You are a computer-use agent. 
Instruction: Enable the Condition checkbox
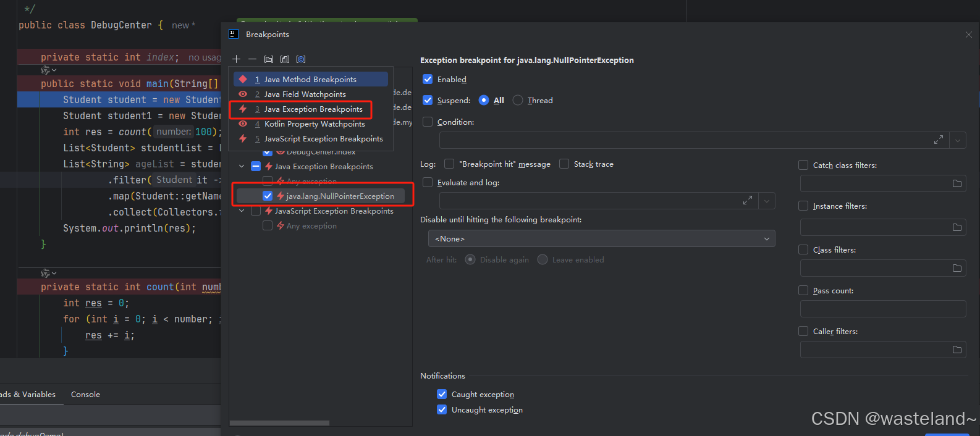pyautogui.click(x=428, y=122)
